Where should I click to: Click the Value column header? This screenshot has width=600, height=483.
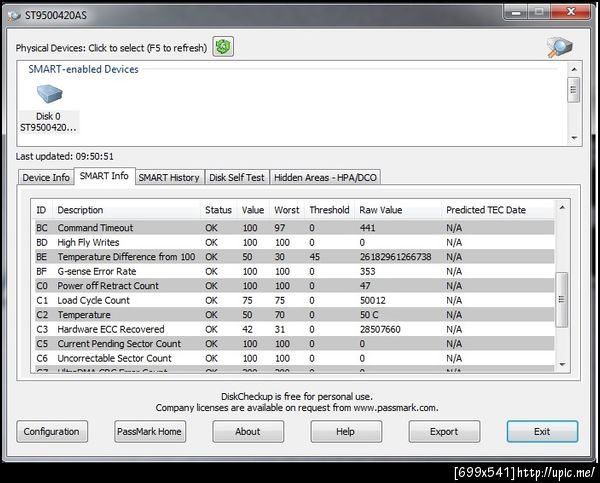click(x=253, y=210)
